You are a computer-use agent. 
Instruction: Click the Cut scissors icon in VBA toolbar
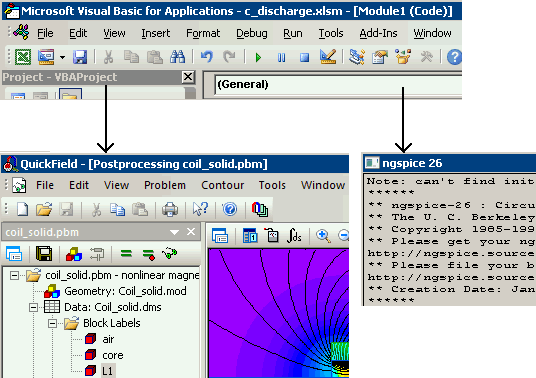(x=108, y=57)
